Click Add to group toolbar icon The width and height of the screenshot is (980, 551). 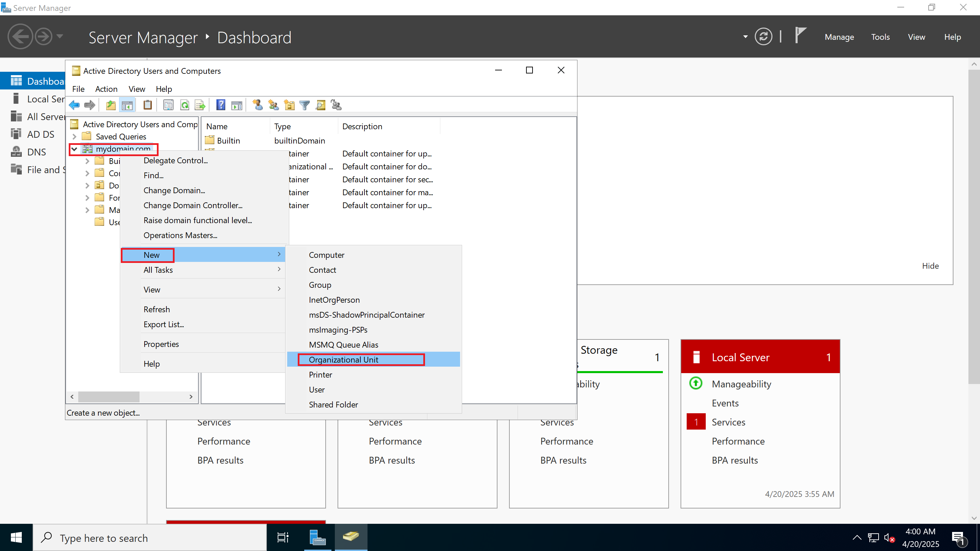(x=336, y=105)
